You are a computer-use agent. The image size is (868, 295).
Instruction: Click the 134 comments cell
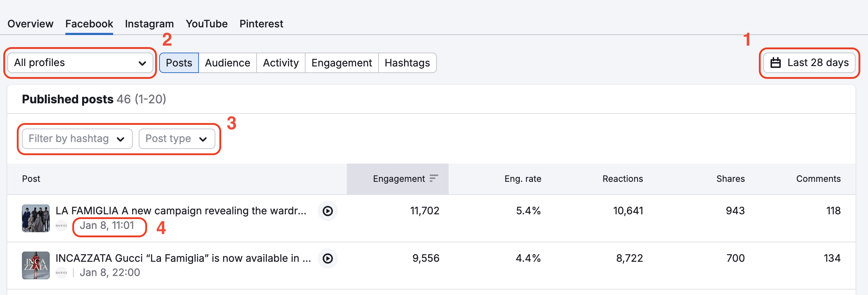832,258
